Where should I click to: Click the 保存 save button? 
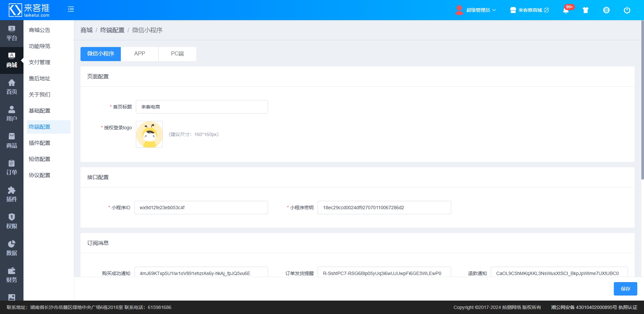625,289
